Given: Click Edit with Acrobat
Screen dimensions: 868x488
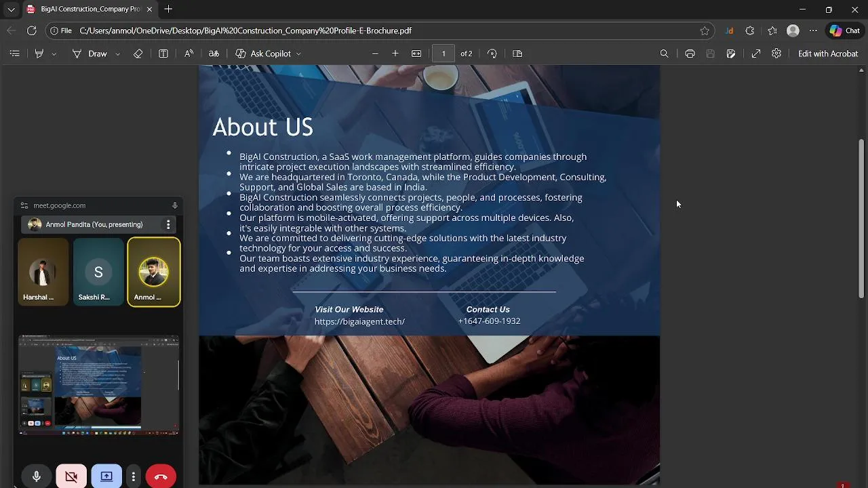Looking at the screenshot, I should pyautogui.click(x=828, y=54).
